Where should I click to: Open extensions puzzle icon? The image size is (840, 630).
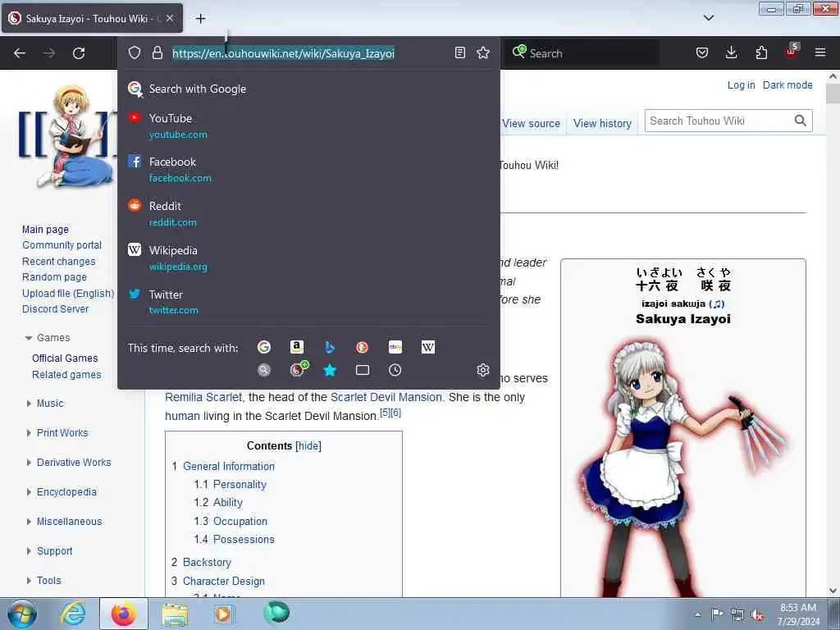761,52
